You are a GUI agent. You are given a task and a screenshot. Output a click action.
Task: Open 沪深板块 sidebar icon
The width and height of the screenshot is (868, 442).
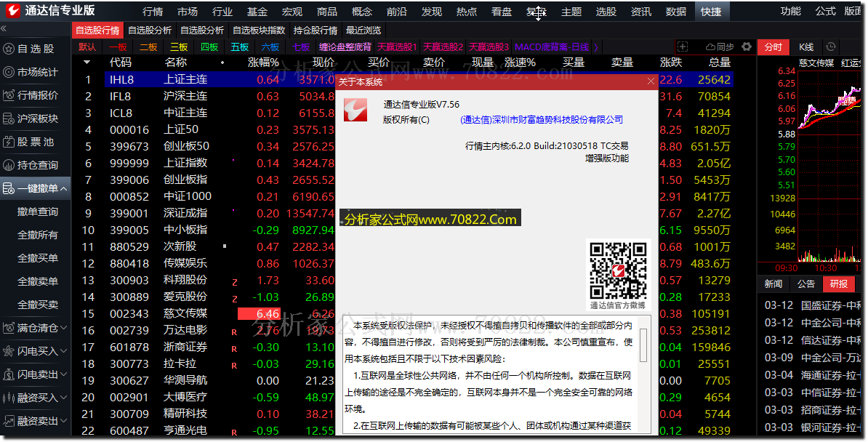click(x=8, y=118)
